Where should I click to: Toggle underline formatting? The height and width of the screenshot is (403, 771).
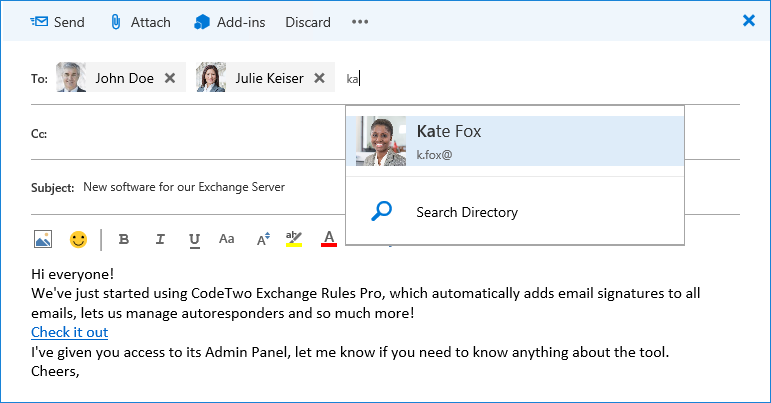pyautogui.click(x=195, y=240)
